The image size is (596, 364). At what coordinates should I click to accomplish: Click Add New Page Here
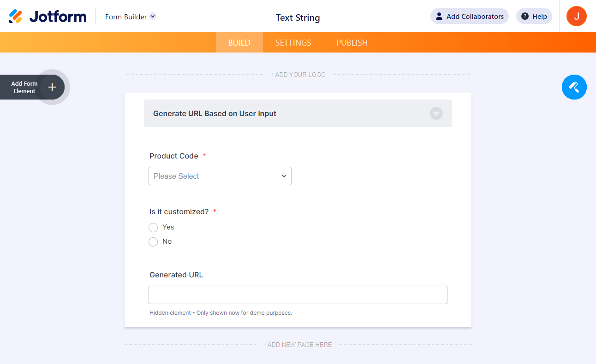point(298,345)
